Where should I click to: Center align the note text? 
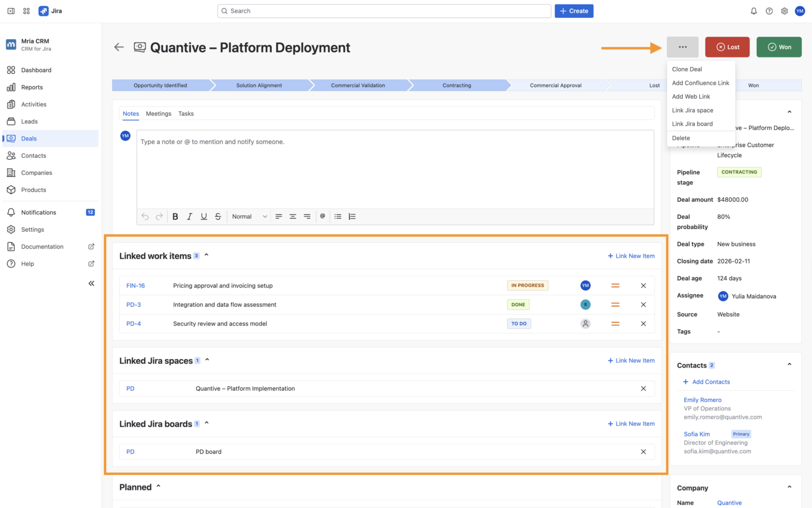coord(293,216)
